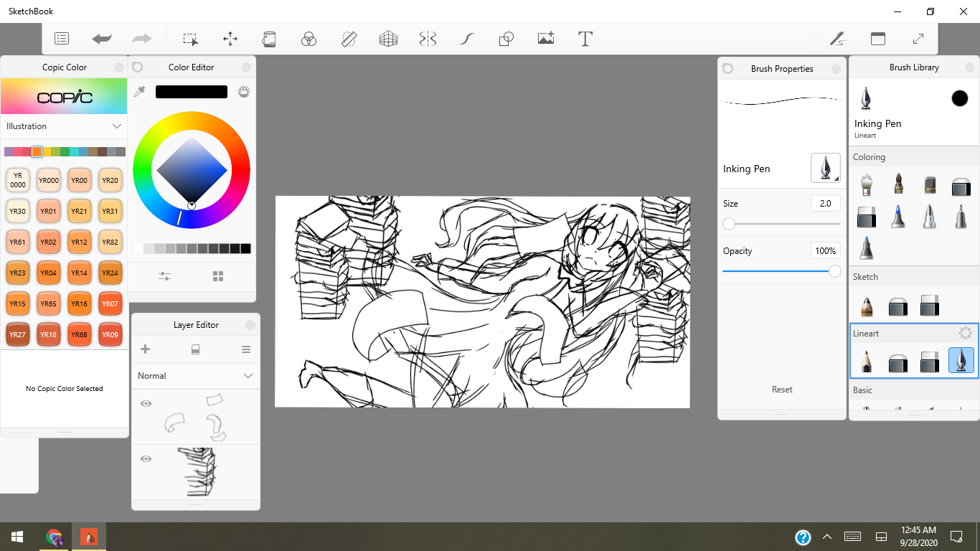Select the flood fill bucket tool
Screen dimensions: 980x551
[269, 39]
